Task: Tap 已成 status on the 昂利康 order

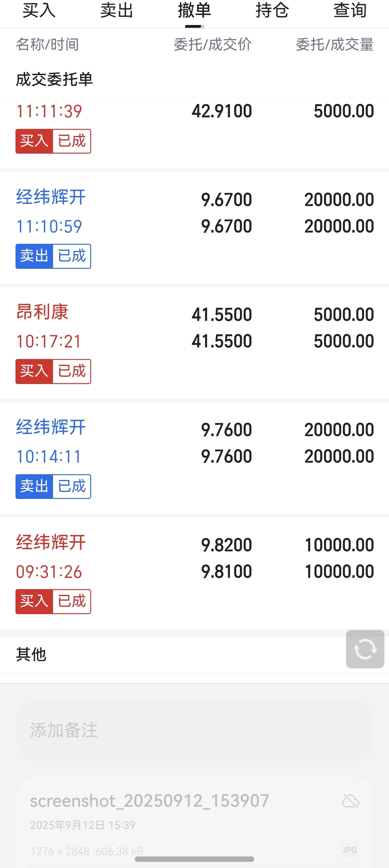Action: 72,371
